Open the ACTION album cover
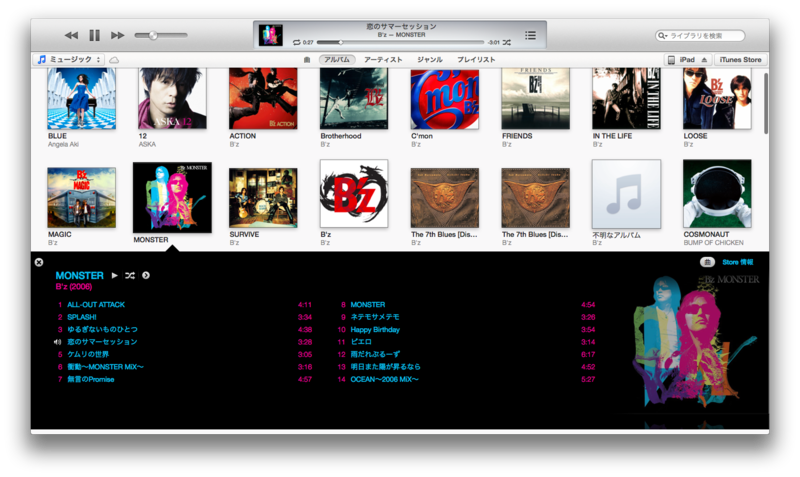Image resolution: width=800 pixels, height=477 pixels. [x=263, y=98]
